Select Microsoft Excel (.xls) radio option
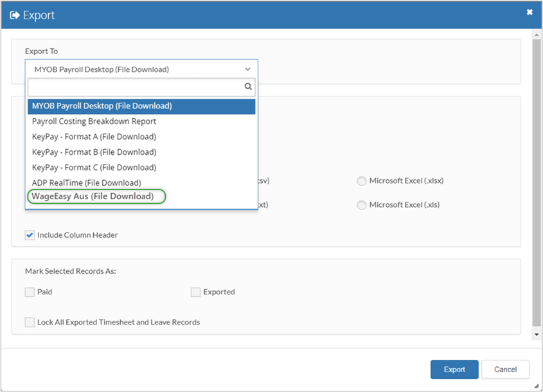Screen dimensions: 543x392 tap(362, 205)
